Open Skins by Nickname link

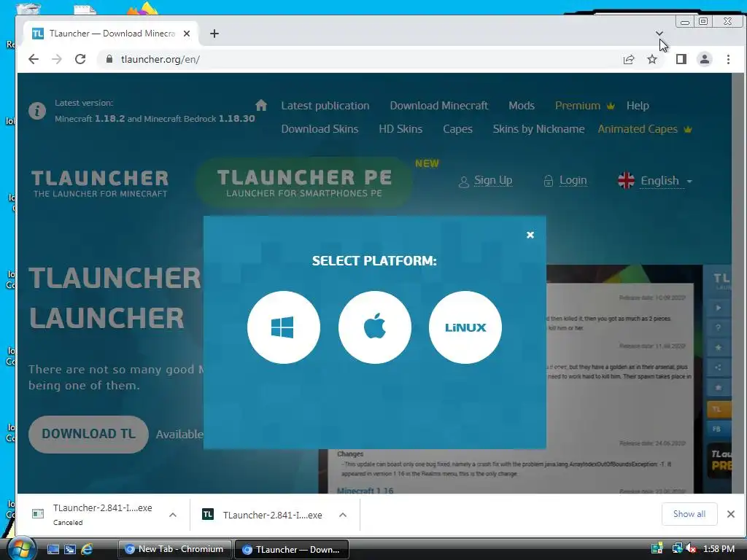tap(538, 129)
